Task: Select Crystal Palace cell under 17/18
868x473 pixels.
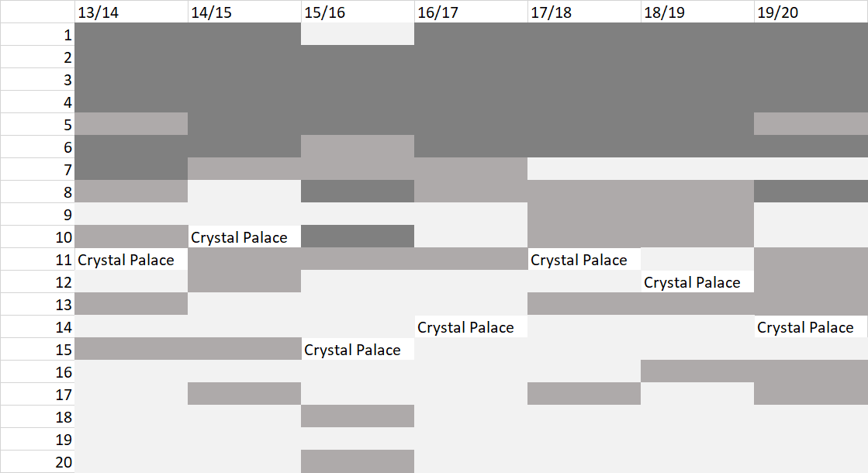Action: pos(579,260)
